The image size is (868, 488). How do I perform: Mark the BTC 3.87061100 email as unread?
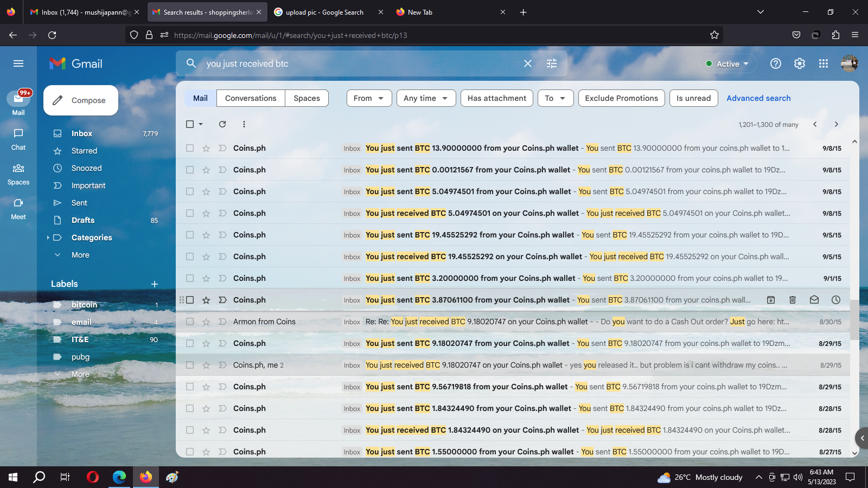814,300
